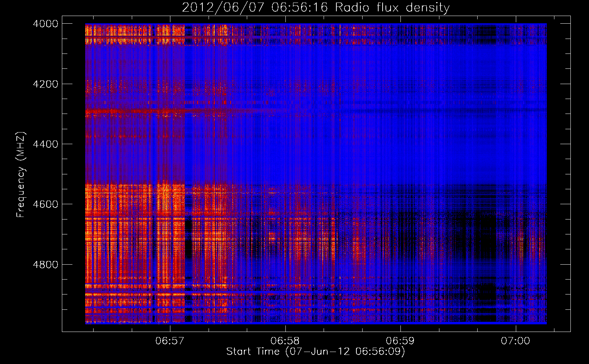
Task: Select the 4200 frequency axis label
Action: click(x=46, y=84)
